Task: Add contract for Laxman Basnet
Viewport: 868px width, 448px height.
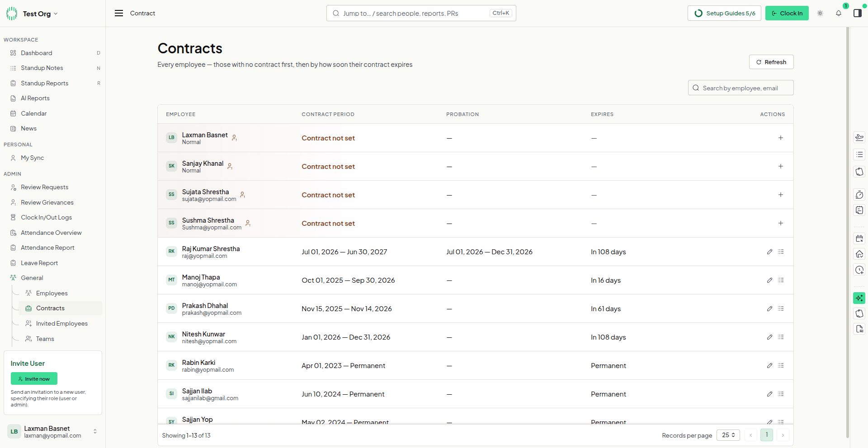Action: click(x=781, y=138)
